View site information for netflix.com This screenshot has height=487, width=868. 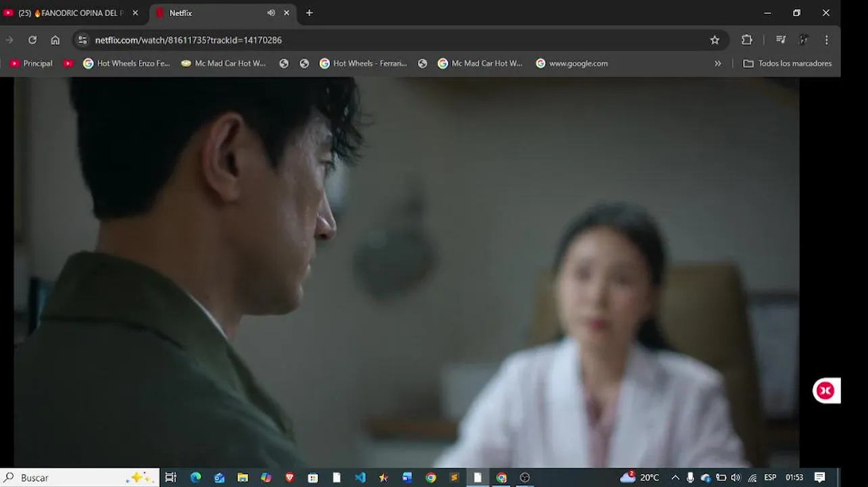[x=82, y=40]
